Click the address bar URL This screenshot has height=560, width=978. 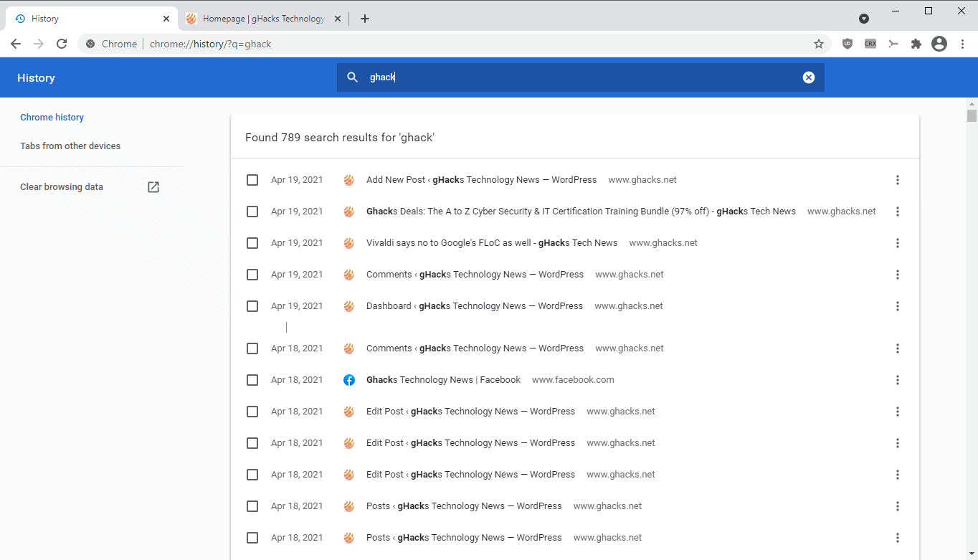(x=211, y=44)
